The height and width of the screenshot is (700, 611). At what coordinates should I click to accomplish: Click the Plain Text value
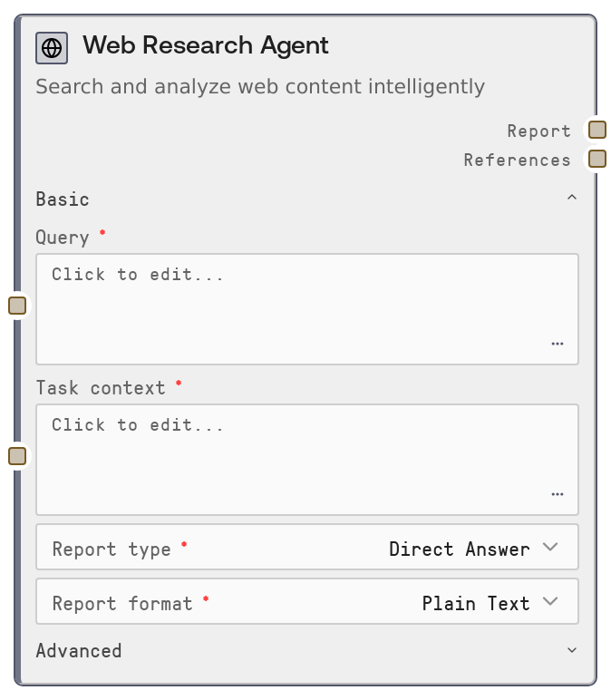(475, 603)
